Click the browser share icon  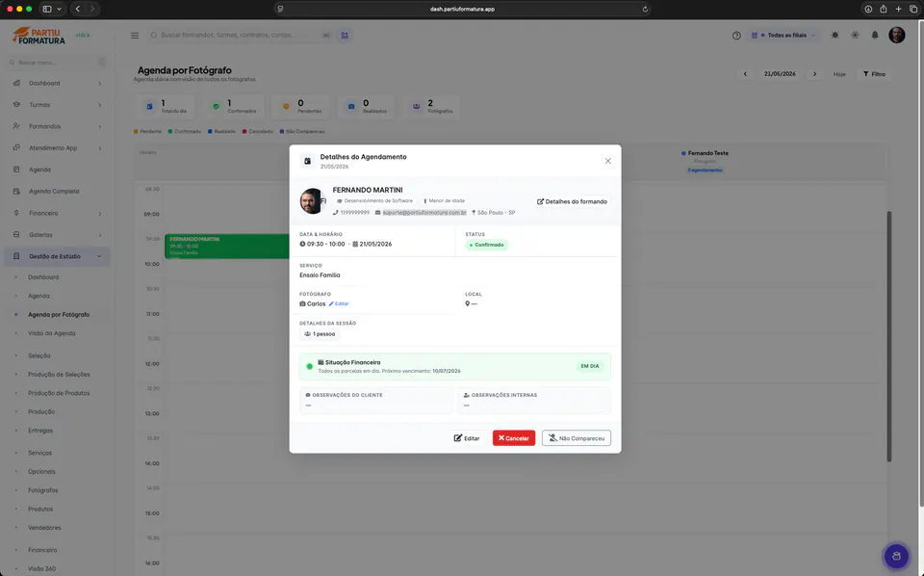884,9
